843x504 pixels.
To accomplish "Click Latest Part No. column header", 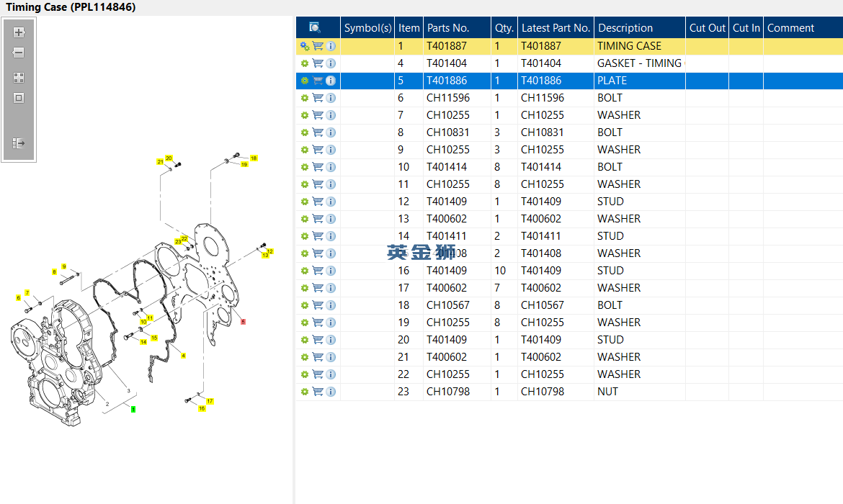I will click(556, 28).
